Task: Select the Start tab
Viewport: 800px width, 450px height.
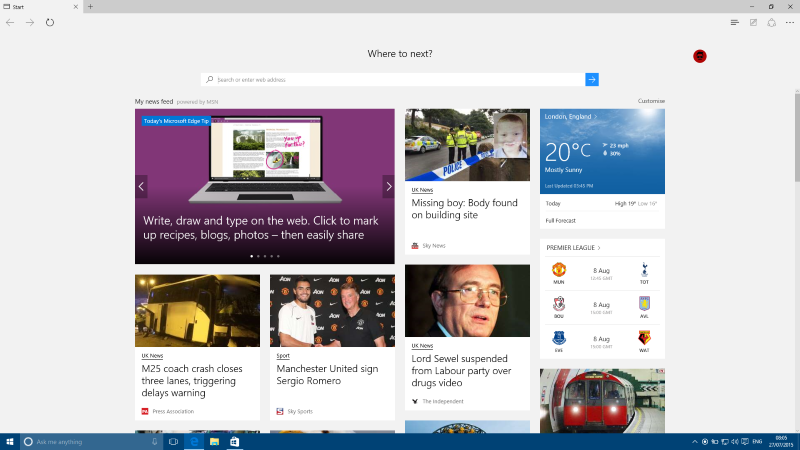Action: [41, 7]
